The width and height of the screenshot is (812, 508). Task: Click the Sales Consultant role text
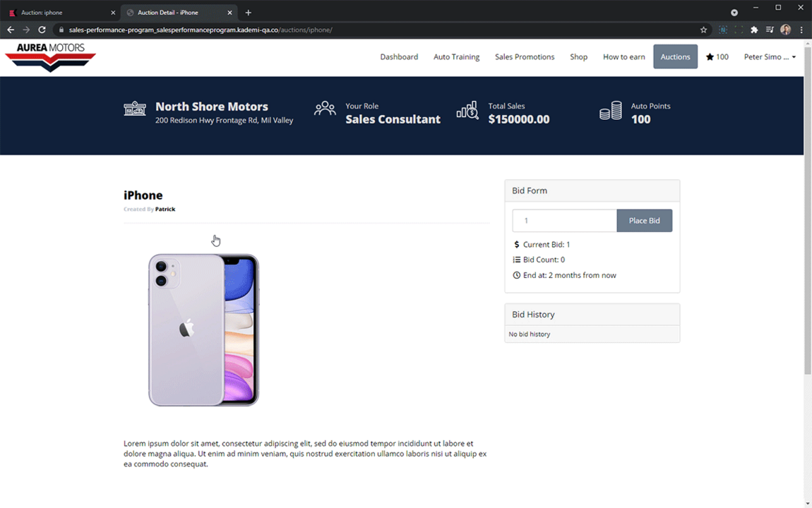point(393,119)
